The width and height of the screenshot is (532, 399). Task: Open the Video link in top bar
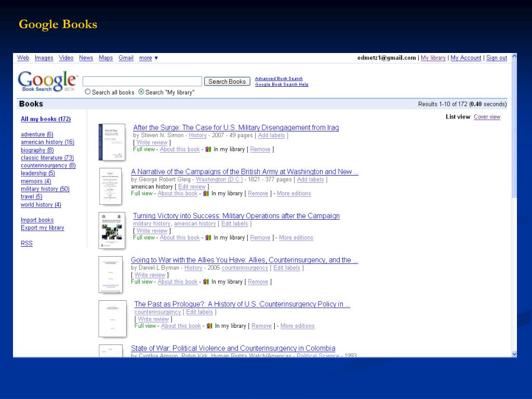coord(66,58)
